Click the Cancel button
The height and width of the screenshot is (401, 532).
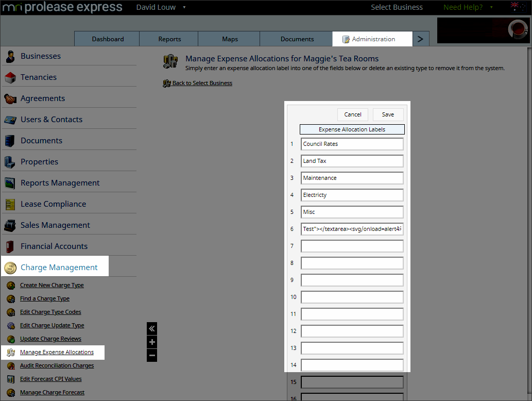(x=353, y=115)
